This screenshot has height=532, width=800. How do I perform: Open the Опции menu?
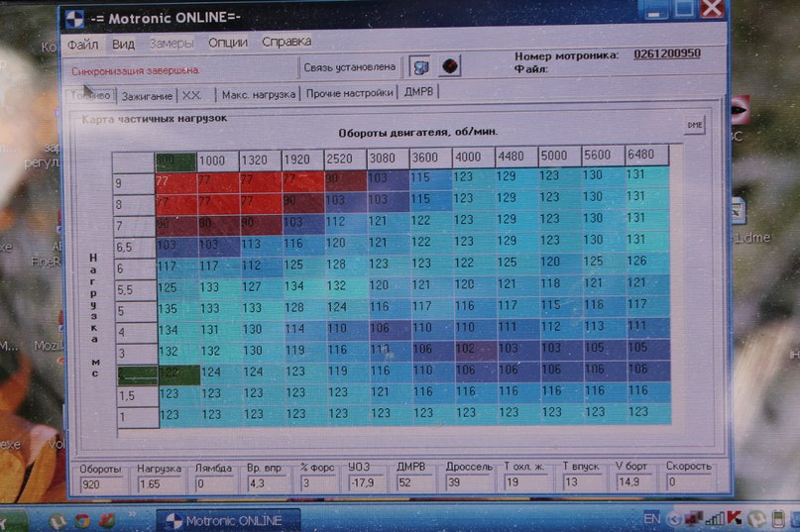(x=228, y=43)
